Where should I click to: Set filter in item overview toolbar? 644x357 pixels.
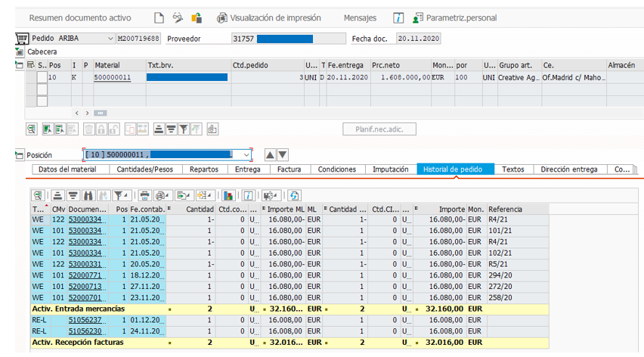184,129
